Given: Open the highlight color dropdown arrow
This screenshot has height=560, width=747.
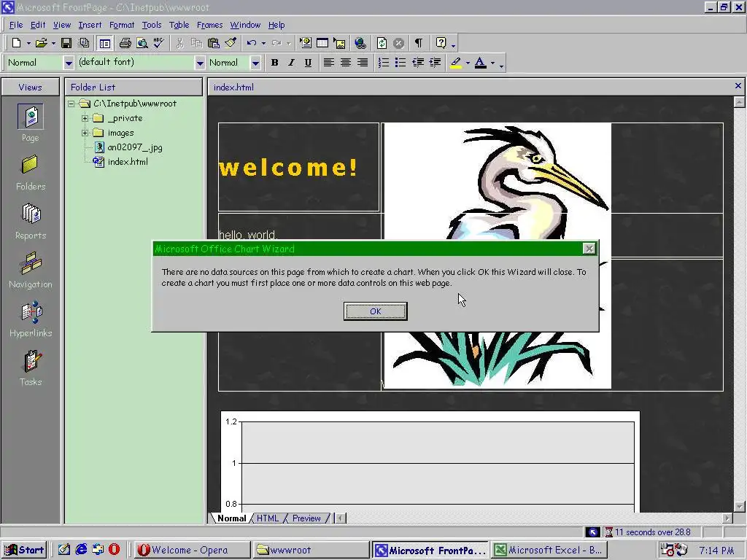Looking at the screenshot, I should tap(468, 63).
